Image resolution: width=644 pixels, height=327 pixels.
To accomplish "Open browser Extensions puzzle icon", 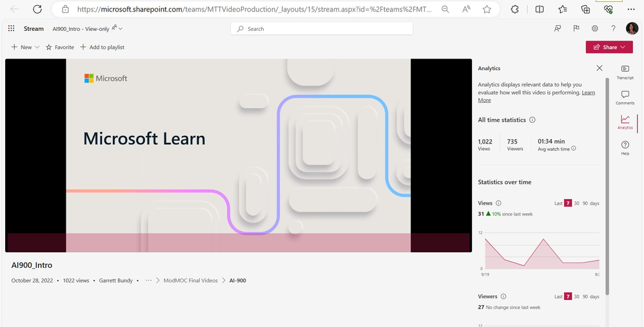I will click(x=514, y=9).
